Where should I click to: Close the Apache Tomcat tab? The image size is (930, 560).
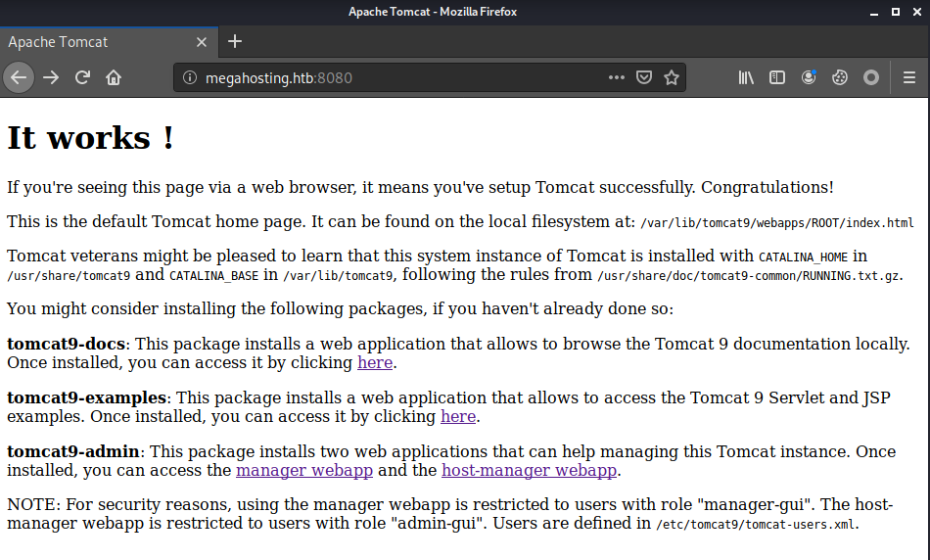click(x=202, y=42)
